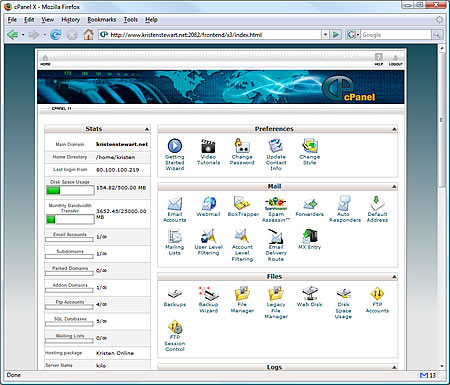Go to the Firefox home page
The image size is (450, 385).
(x=88, y=34)
